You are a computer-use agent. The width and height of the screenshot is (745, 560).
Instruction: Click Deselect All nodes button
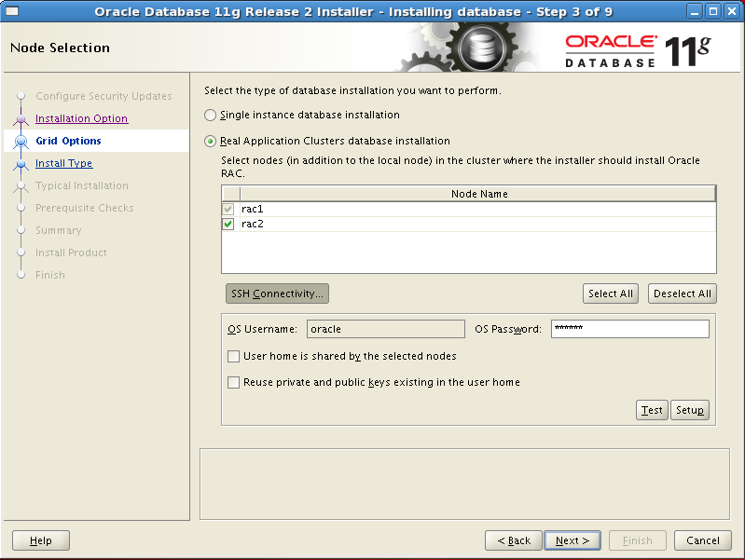click(683, 294)
